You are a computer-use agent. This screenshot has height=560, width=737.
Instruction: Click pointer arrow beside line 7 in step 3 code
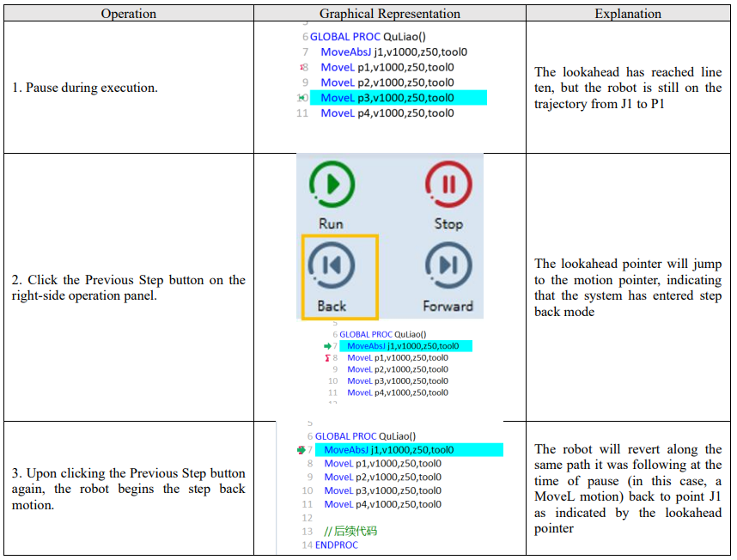click(x=301, y=450)
